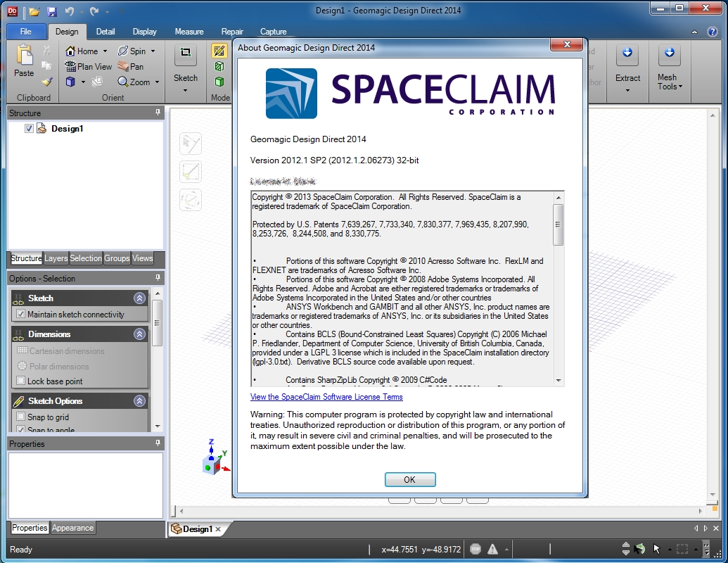Collapse the Dimensions section
Viewport: 728px width, 563px height.
(x=140, y=334)
